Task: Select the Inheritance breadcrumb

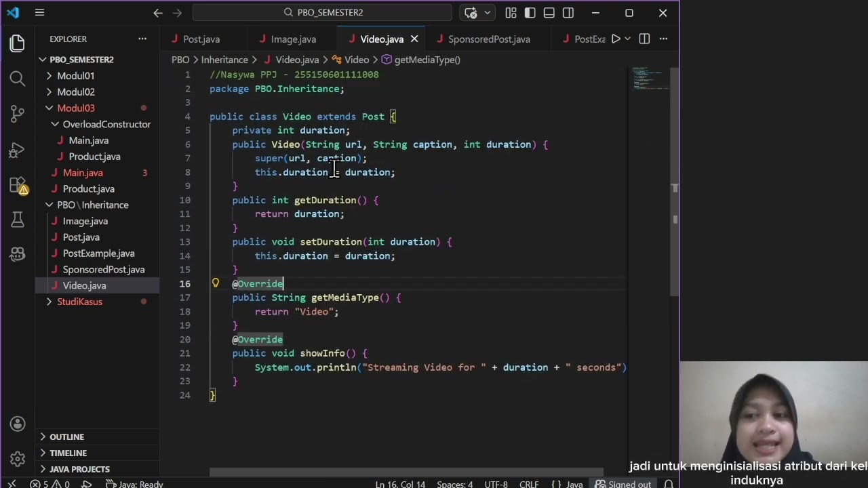Action: (224, 60)
